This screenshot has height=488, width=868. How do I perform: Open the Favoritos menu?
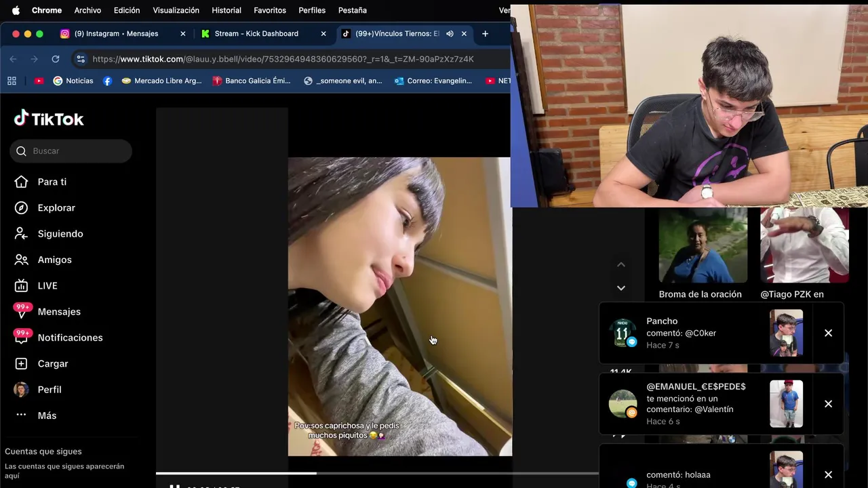tap(270, 10)
